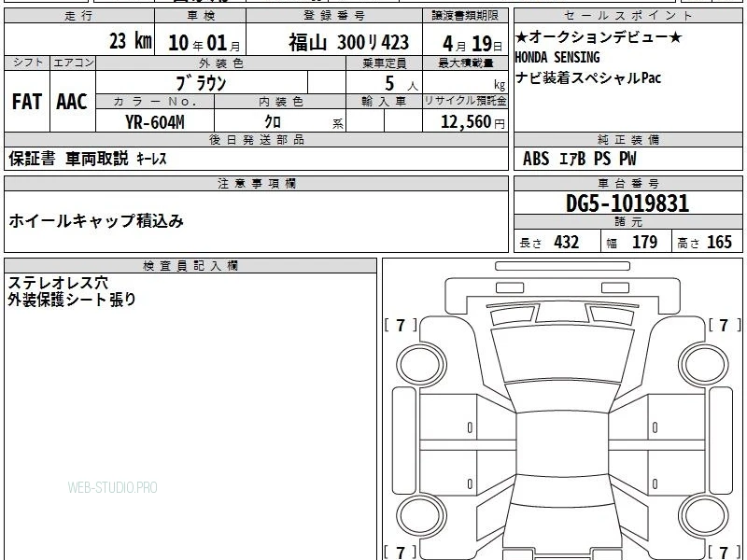747x560 pixels.
Task: Select the "エアコン" header cell
Action: (73, 63)
